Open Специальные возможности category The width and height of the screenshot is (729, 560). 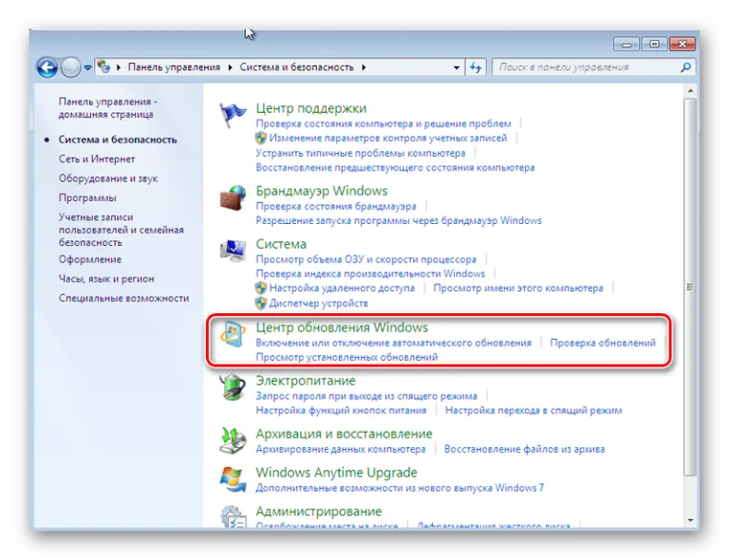click(x=123, y=298)
